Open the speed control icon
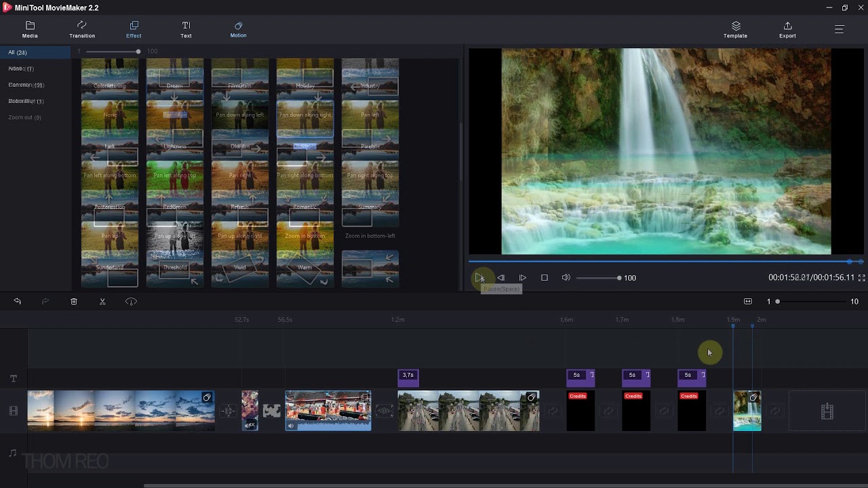This screenshot has height=488, width=868. (131, 302)
